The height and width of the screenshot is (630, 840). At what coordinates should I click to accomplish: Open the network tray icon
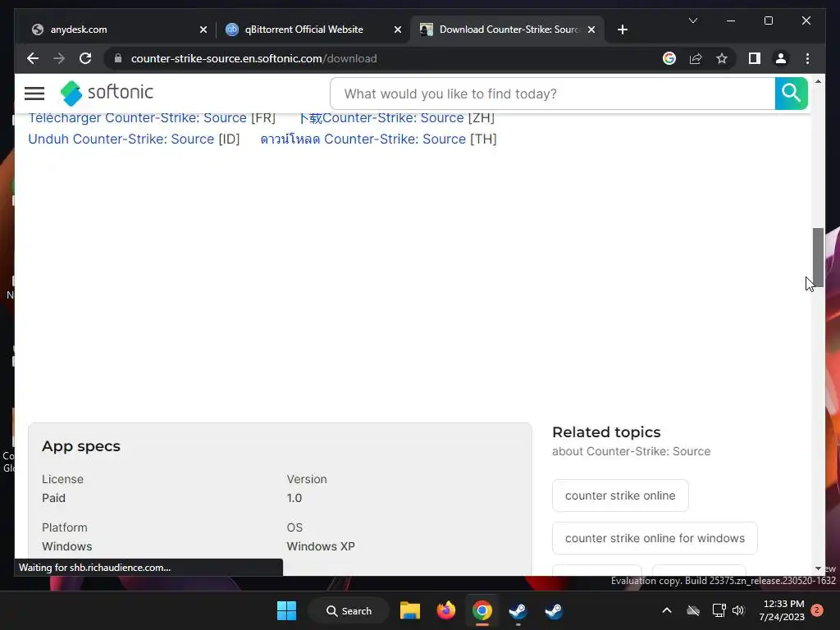(719, 610)
